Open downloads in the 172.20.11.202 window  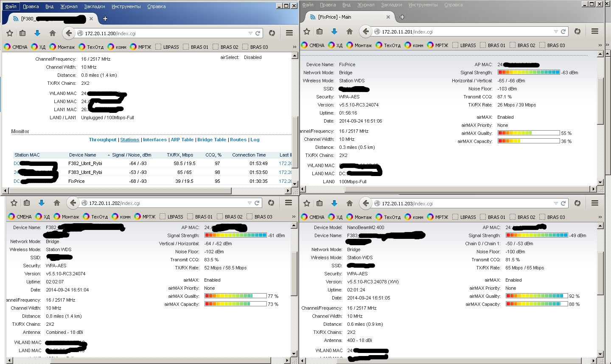coord(42,203)
